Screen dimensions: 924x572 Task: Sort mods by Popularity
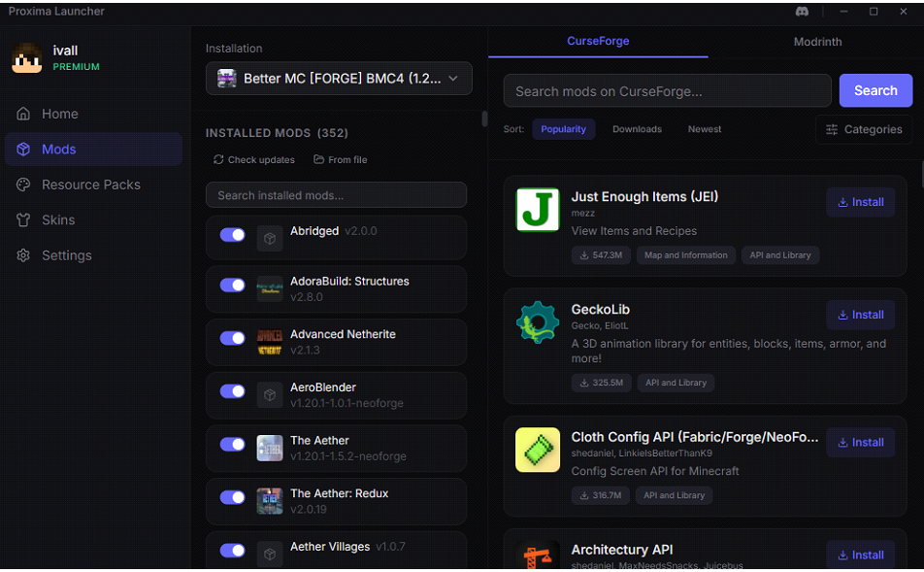563,129
